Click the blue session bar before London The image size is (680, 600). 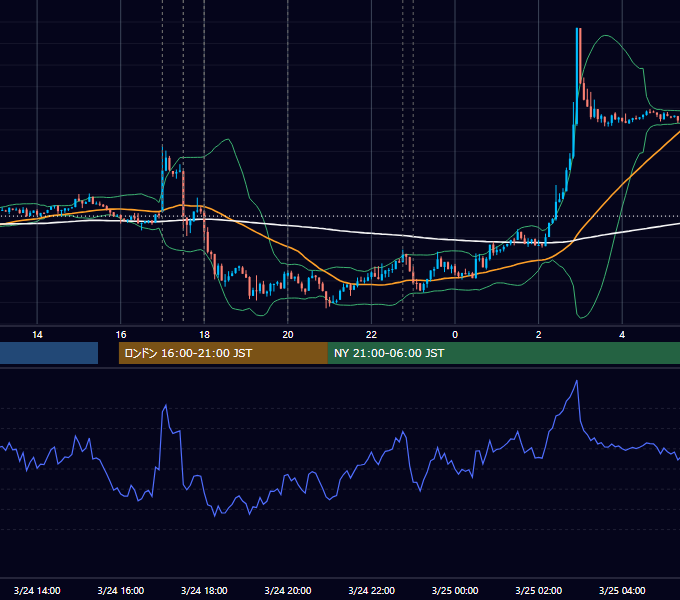[x=49, y=353]
